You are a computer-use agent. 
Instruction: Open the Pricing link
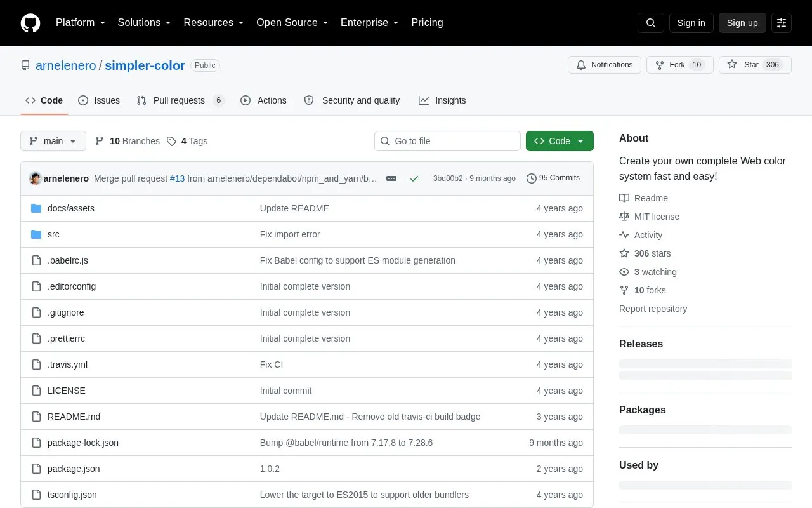(427, 23)
